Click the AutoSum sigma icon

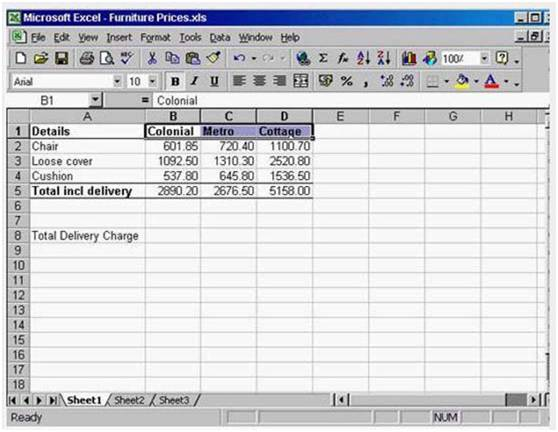[x=323, y=58]
